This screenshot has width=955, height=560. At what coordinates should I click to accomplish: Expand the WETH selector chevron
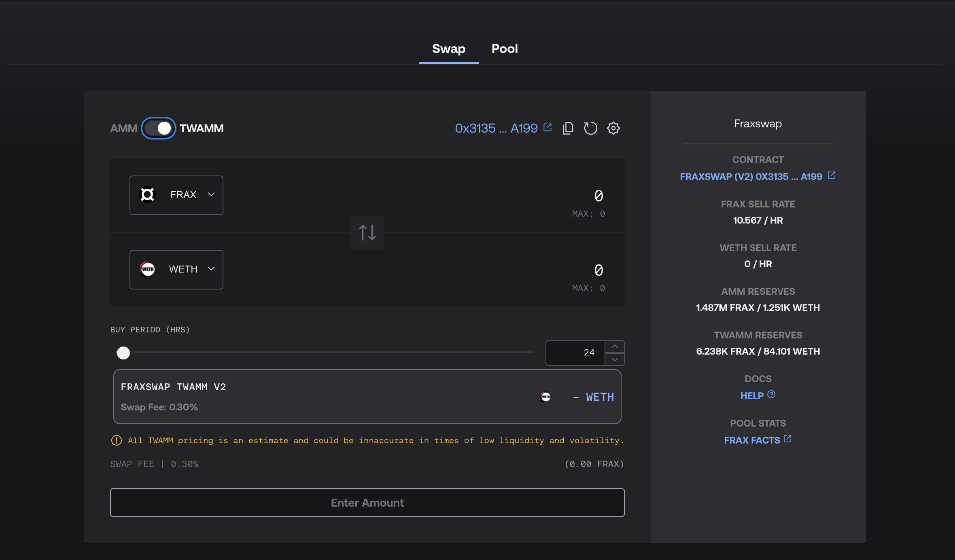click(211, 269)
